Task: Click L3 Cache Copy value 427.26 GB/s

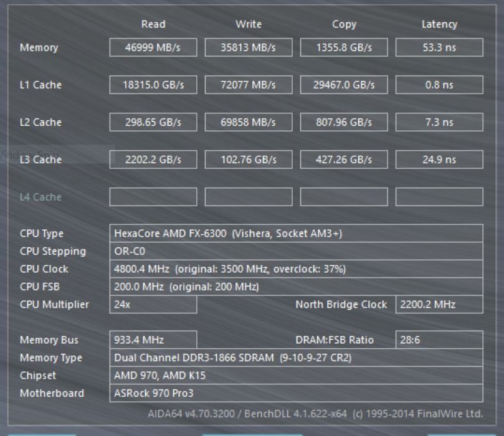Action: (344, 159)
